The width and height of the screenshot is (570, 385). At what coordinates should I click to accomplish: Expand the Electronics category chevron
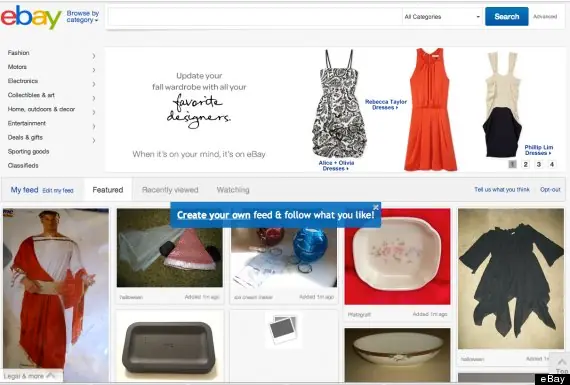94,84
